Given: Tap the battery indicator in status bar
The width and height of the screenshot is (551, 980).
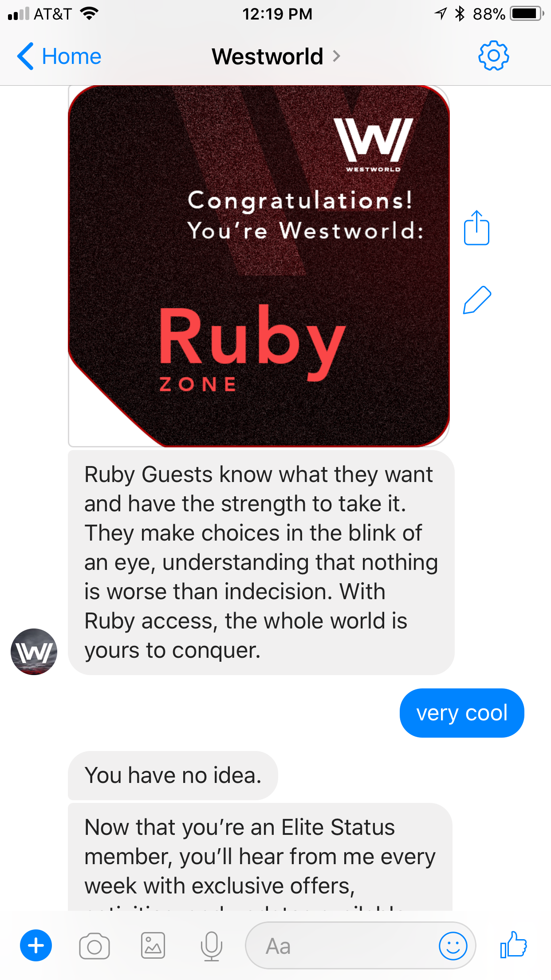Looking at the screenshot, I should [x=527, y=14].
